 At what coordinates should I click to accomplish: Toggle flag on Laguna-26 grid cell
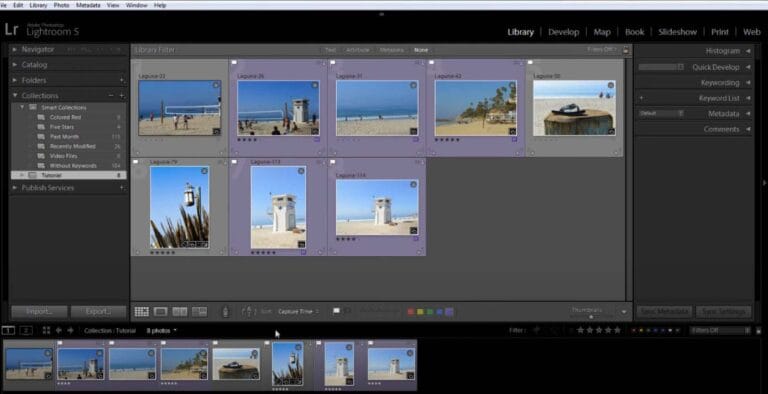[234, 63]
